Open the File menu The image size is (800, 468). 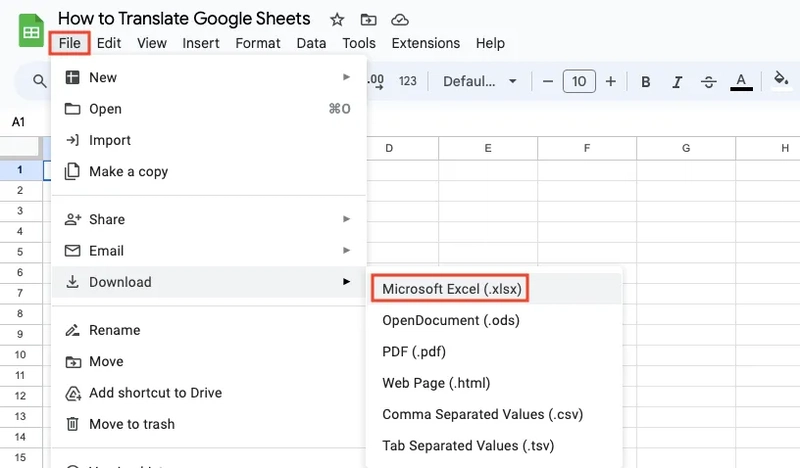[69, 43]
